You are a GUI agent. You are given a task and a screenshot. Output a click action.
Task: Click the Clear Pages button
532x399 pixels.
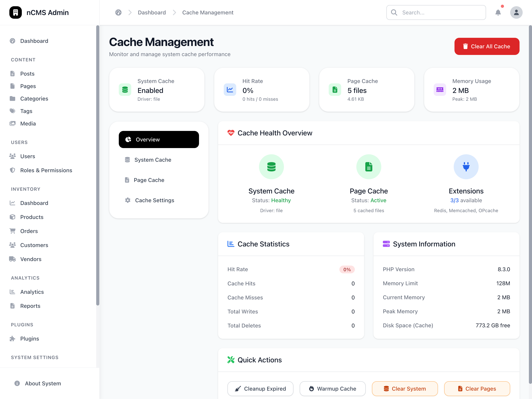pyautogui.click(x=477, y=388)
